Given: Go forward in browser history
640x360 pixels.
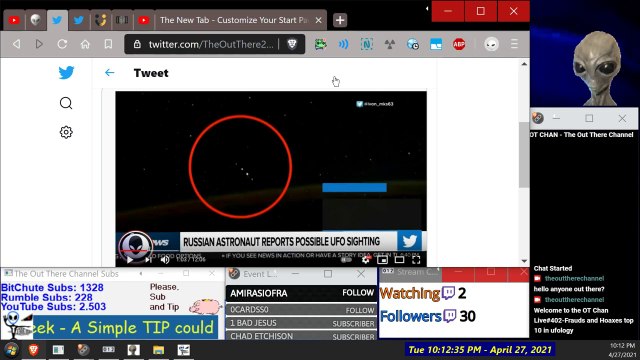Looking at the screenshot, I should tap(39, 44).
